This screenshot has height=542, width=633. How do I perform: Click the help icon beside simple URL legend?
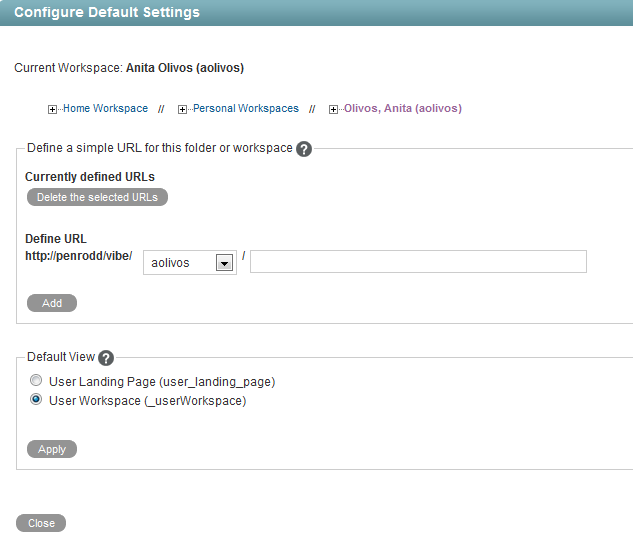pyautogui.click(x=305, y=149)
